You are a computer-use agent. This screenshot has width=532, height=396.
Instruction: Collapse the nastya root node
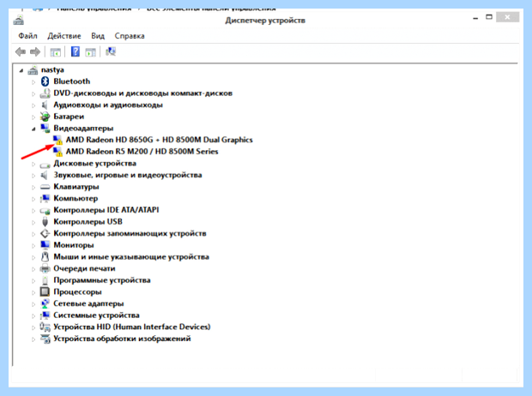tap(21, 71)
